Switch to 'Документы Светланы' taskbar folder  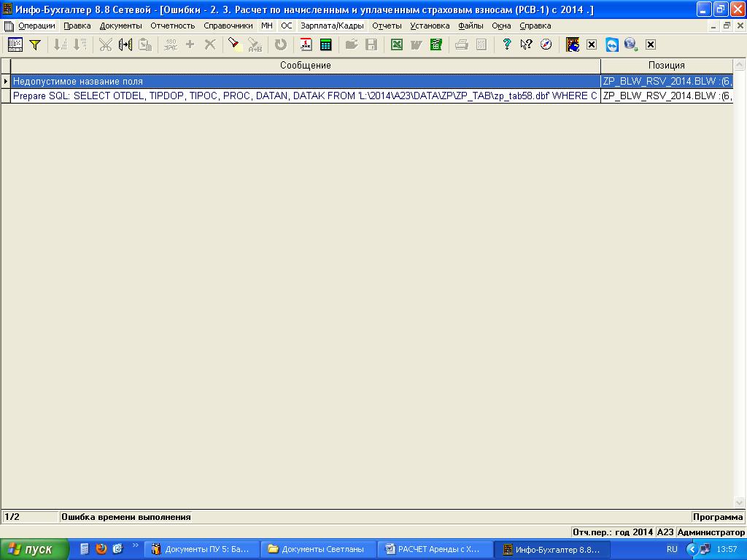tap(318, 549)
